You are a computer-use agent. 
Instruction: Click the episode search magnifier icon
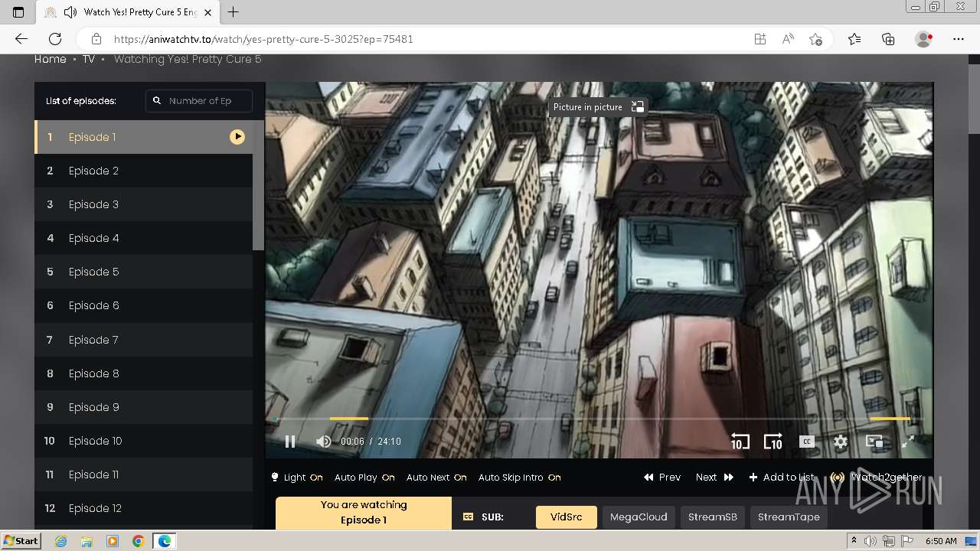(x=157, y=100)
